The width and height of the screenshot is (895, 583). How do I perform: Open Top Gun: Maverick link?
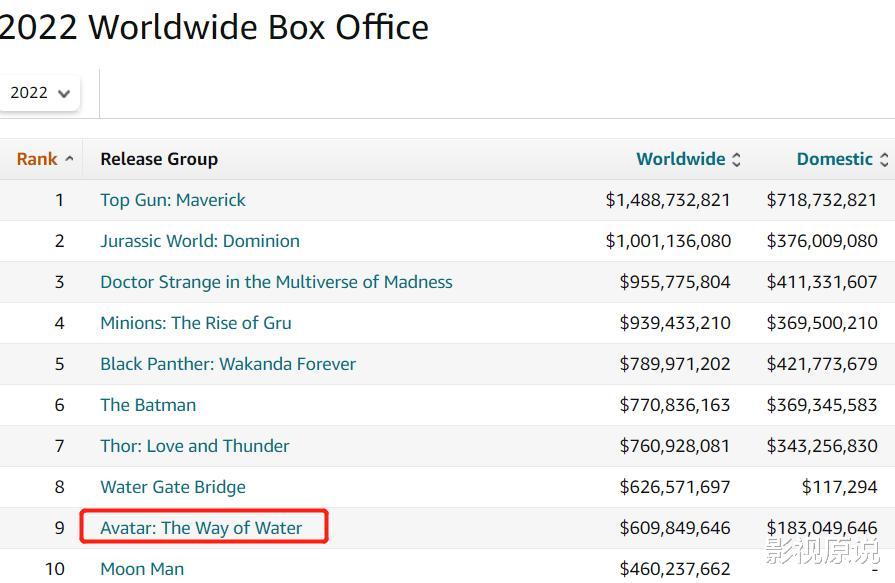click(x=173, y=200)
